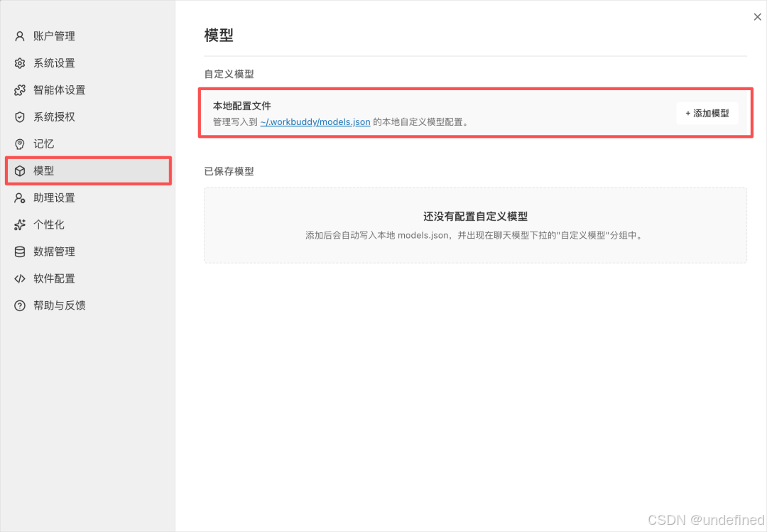Select the 模型 sidebar entry

point(88,170)
